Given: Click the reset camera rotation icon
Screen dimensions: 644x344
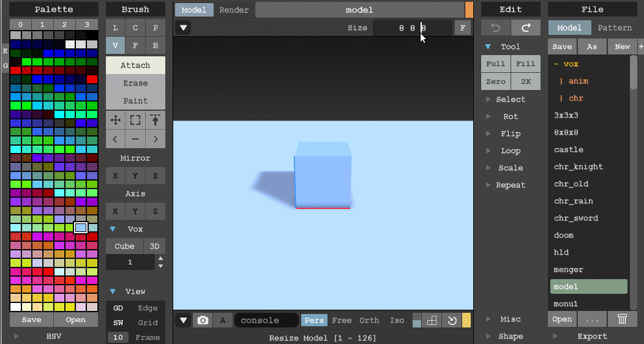Looking at the screenshot, I should (452, 320).
